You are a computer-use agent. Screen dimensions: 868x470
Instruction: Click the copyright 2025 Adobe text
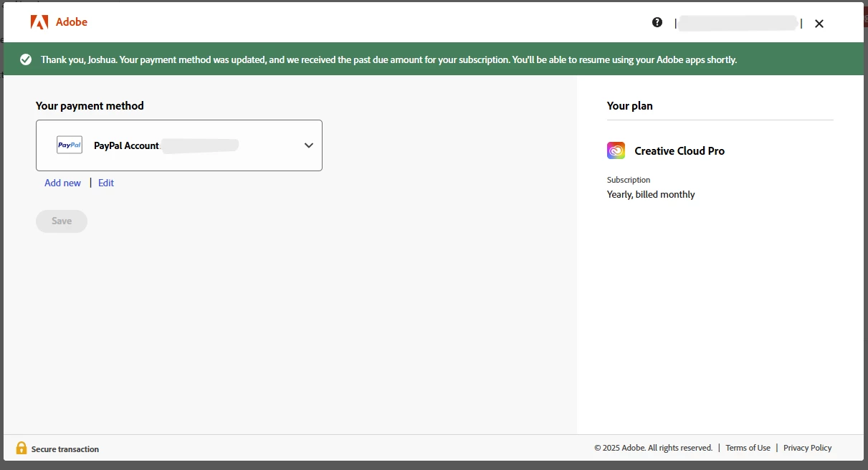653,448
